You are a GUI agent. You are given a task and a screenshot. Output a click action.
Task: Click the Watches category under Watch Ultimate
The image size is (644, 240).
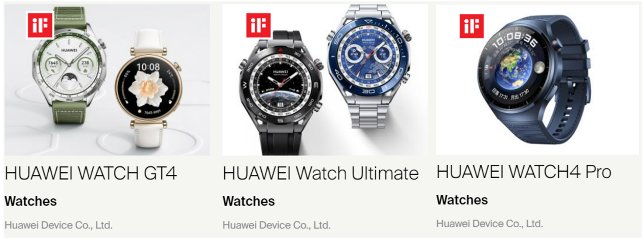[249, 201]
